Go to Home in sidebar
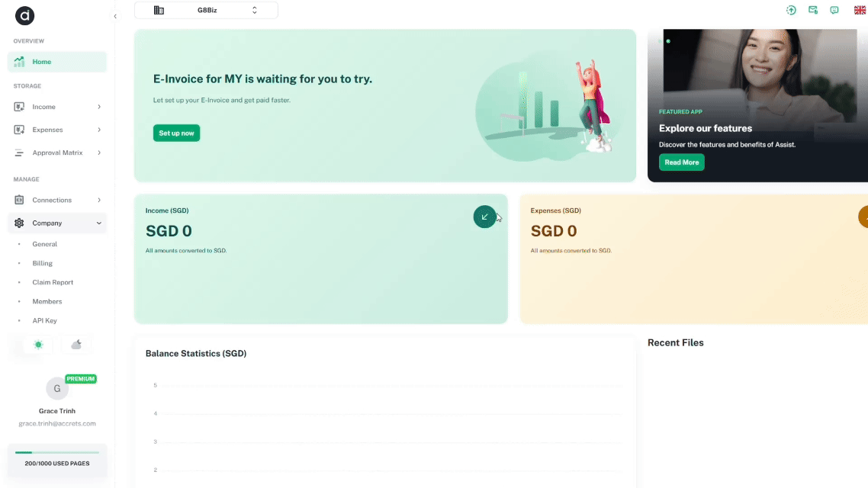Screen dimensions: 868x488 [x=57, y=62]
